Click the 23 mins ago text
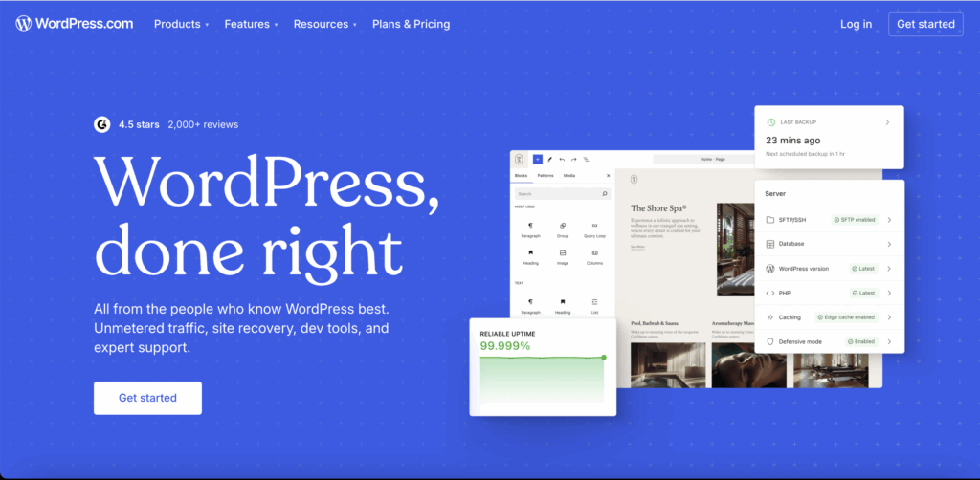This screenshot has height=480, width=980. (793, 141)
